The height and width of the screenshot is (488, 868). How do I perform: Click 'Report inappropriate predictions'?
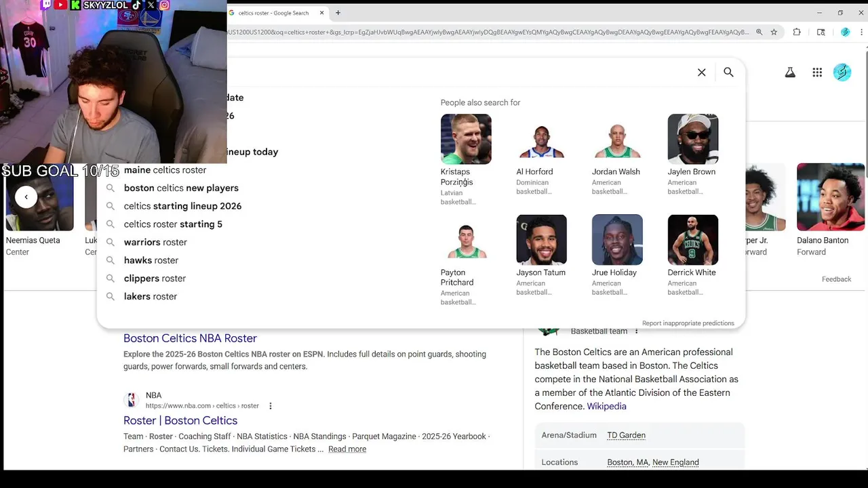click(x=688, y=323)
